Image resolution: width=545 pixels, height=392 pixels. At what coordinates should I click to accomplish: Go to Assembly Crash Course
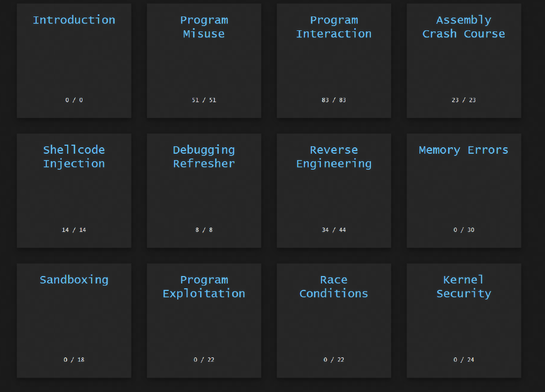pos(464,27)
